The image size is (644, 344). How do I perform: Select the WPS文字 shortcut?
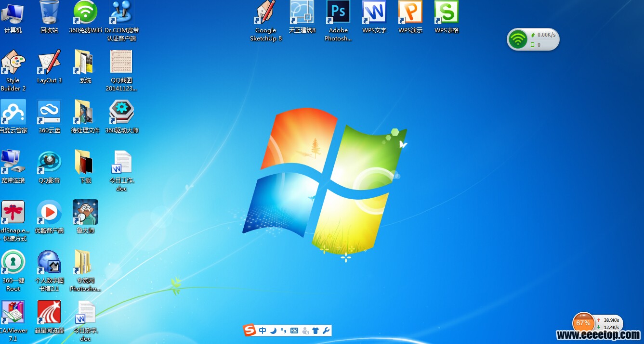point(374,17)
